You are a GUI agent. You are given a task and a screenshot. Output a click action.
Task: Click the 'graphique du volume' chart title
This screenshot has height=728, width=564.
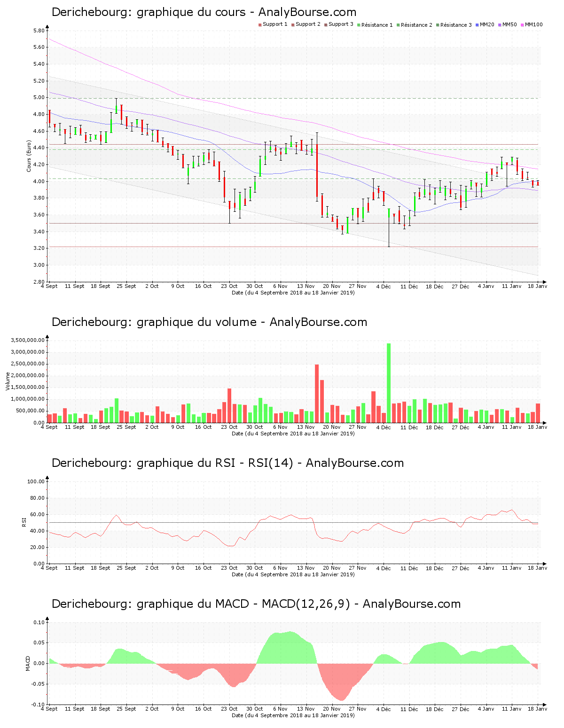pyautogui.click(x=209, y=322)
